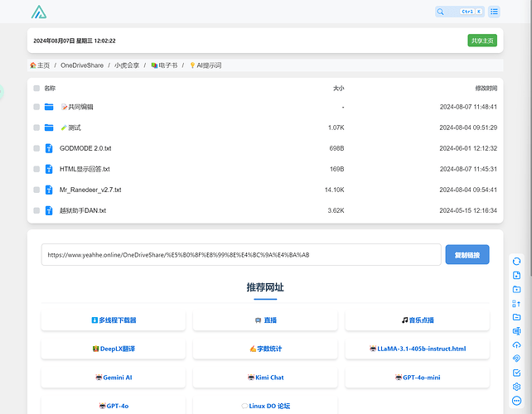532x414 pixels.
Task: Click the share URL text field
Action: pyautogui.click(x=241, y=255)
